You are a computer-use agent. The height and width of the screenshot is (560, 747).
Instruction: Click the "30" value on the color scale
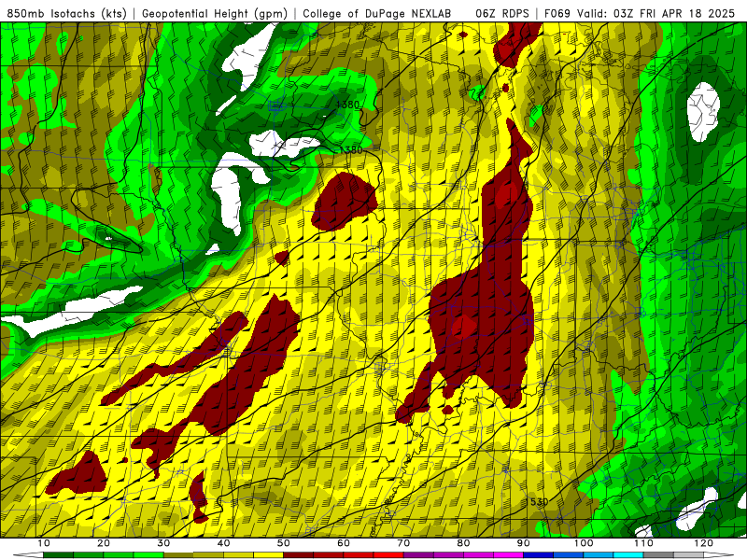[163, 543]
